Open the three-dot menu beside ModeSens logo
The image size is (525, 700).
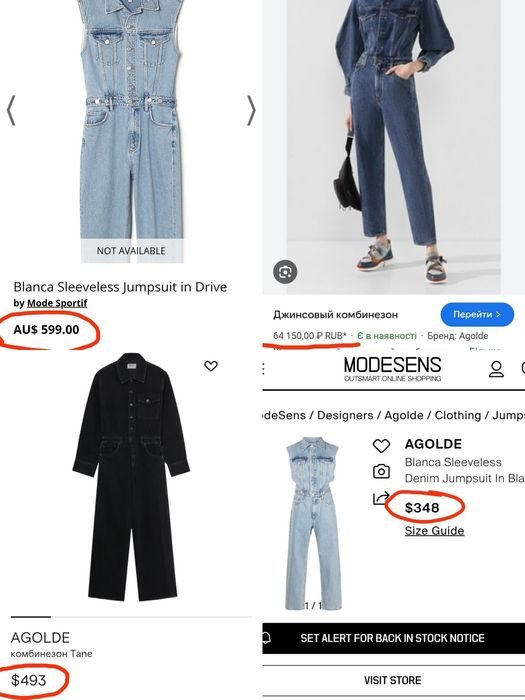coord(263,369)
